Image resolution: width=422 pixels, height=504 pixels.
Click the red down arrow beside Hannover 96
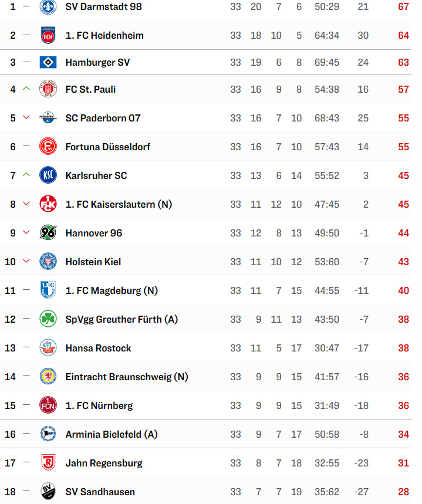(26, 232)
